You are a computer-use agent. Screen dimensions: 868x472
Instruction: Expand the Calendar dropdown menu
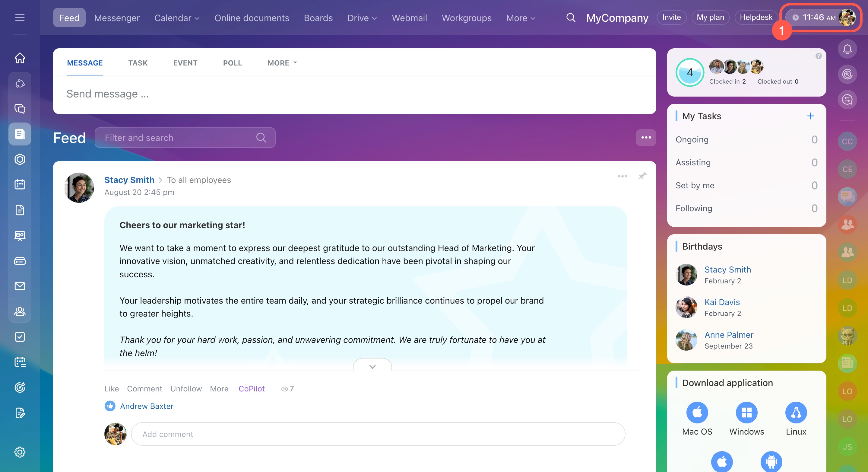(177, 18)
